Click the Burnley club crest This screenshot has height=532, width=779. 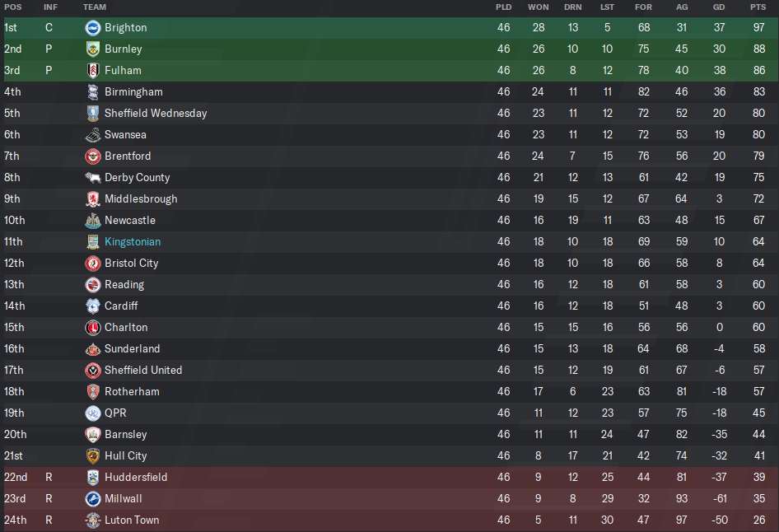[x=93, y=49]
